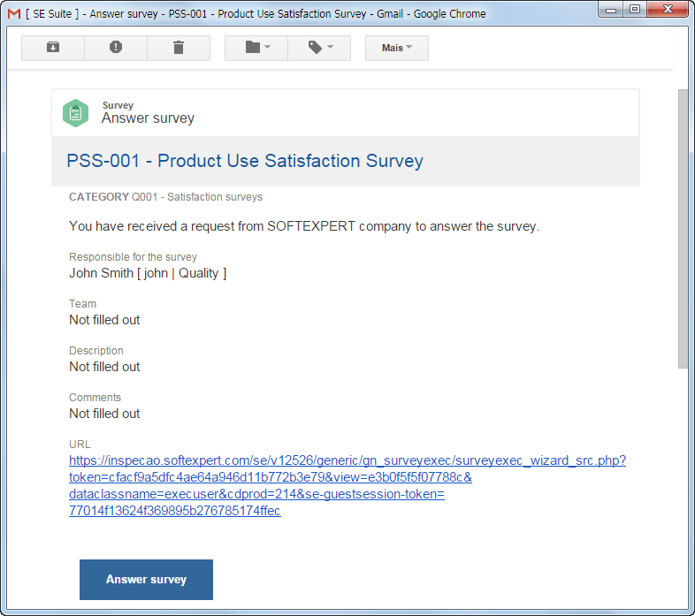This screenshot has height=616, width=695.
Task: Minimize the Chrome window
Action: 611,10
